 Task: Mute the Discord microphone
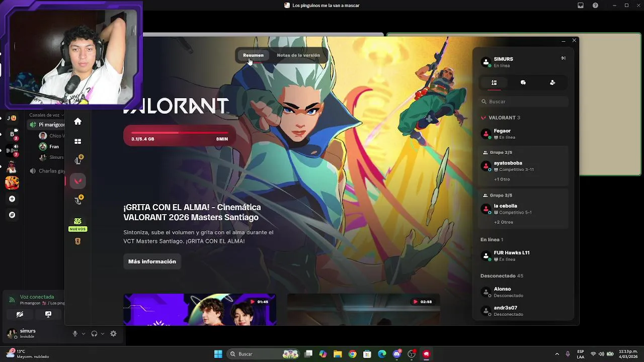tap(75, 333)
